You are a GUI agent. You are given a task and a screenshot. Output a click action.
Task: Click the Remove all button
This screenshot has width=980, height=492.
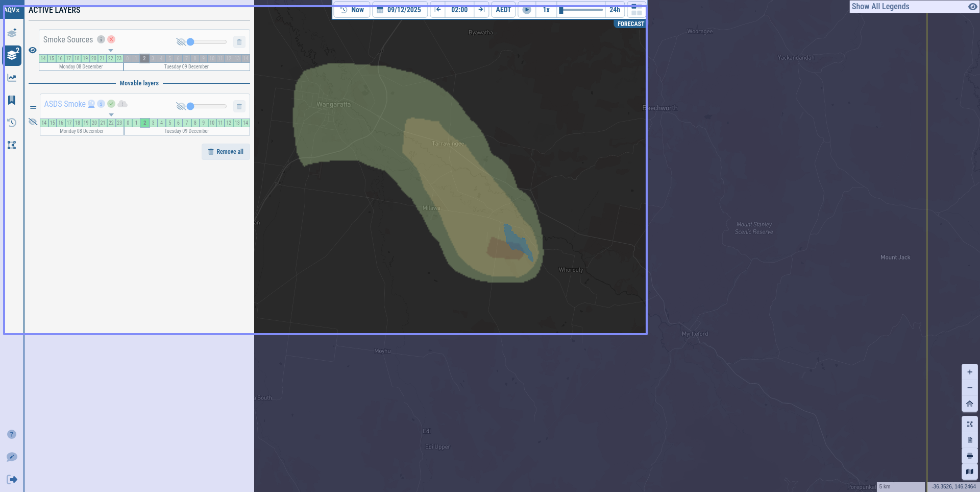pos(226,152)
